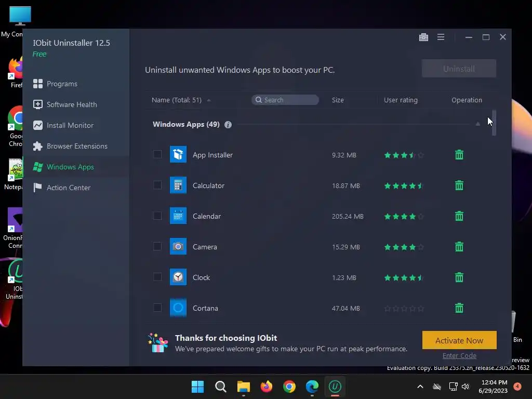The image size is (532, 399).
Task: Launch Firefox from the taskbar
Action: [x=267, y=387]
